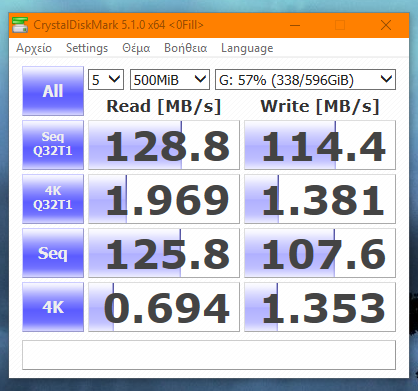Click the Seq write result 107.6
The height and width of the screenshot is (391, 418).
(320, 253)
